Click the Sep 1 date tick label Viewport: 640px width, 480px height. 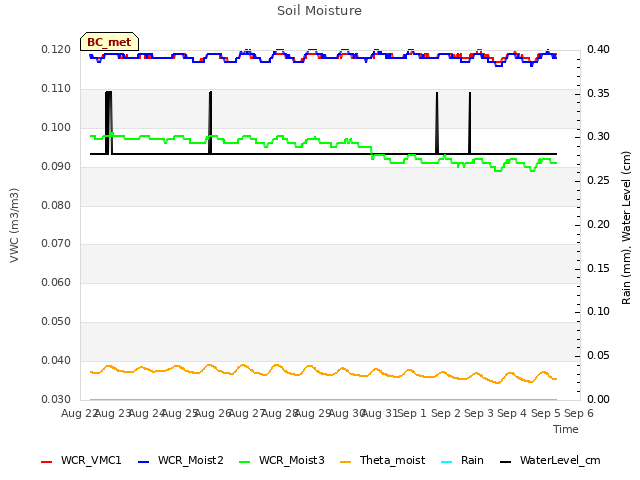pos(412,413)
